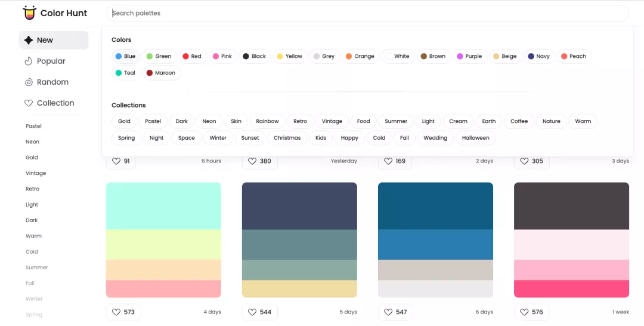This screenshot has width=644, height=326.
Task: Open the Cold sidebar category
Action: [32, 251]
